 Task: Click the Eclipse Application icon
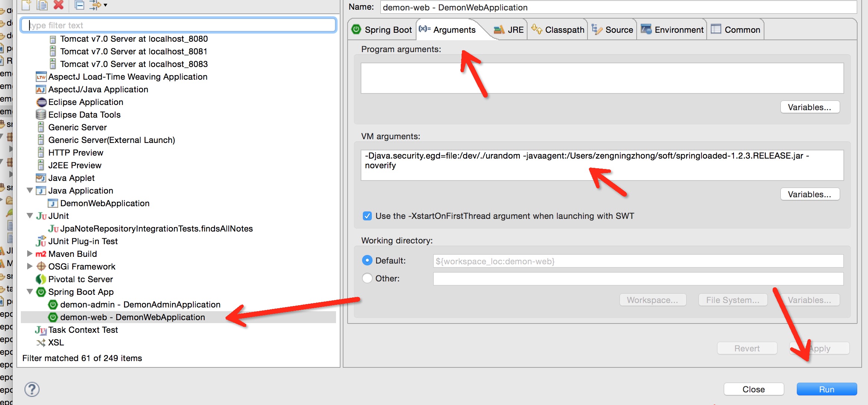[x=41, y=102]
